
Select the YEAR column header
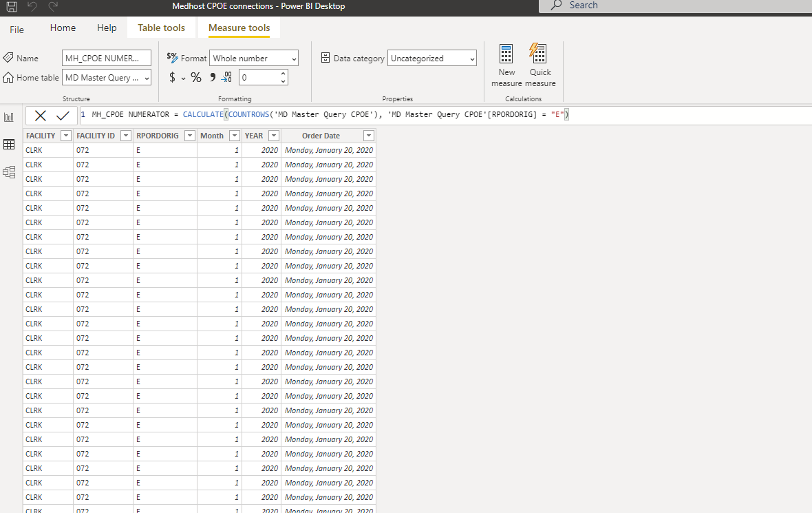point(254,136)
